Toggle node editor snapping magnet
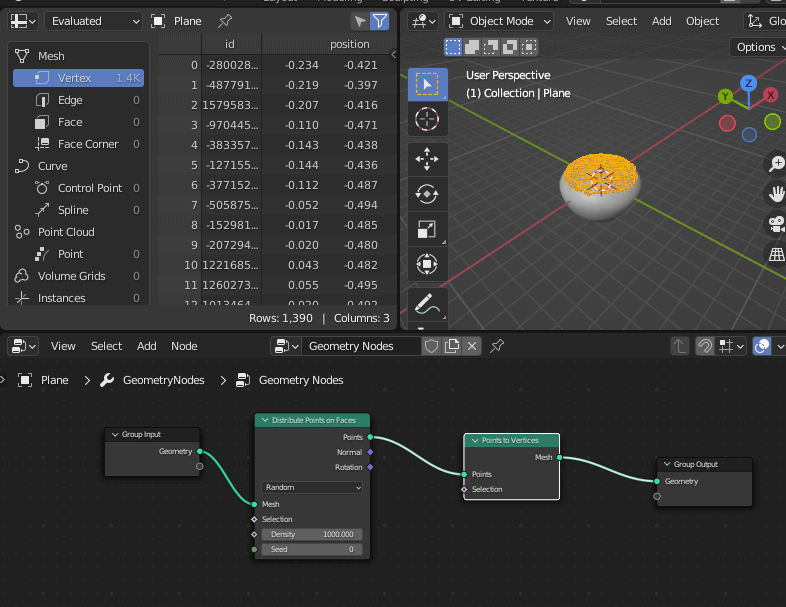 point(705,346)
